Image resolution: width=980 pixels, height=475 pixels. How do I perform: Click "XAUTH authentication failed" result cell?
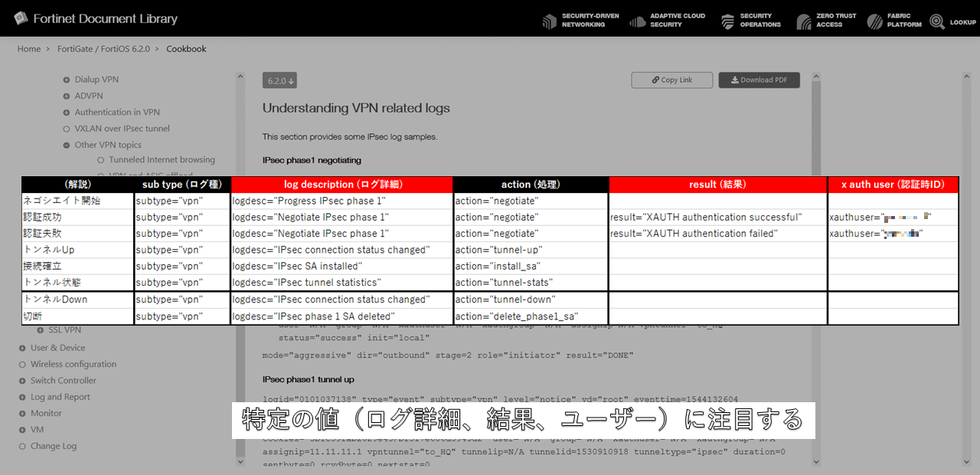coord(718,234)
